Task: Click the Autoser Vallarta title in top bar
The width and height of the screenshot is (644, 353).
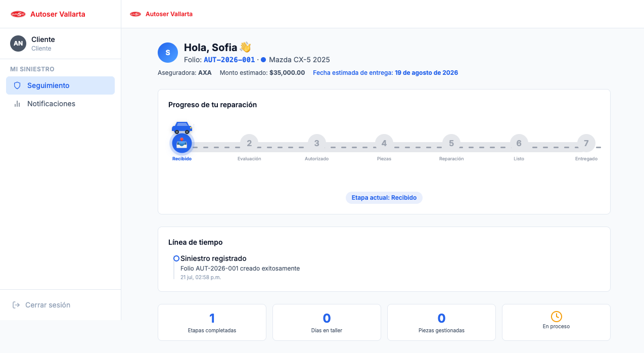Action: 169,14
